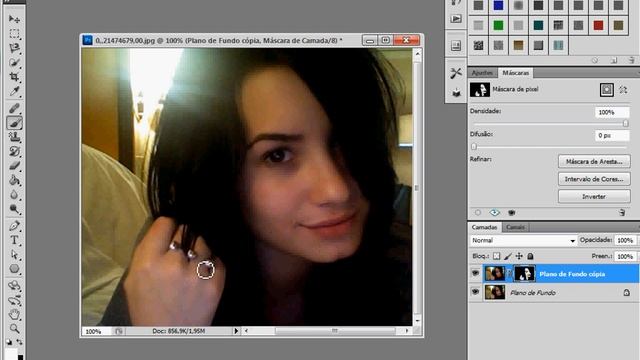Click the add vector mask button
Viewport: 640px width, 360px height.
pyautogui.click(x=623, y=90)
